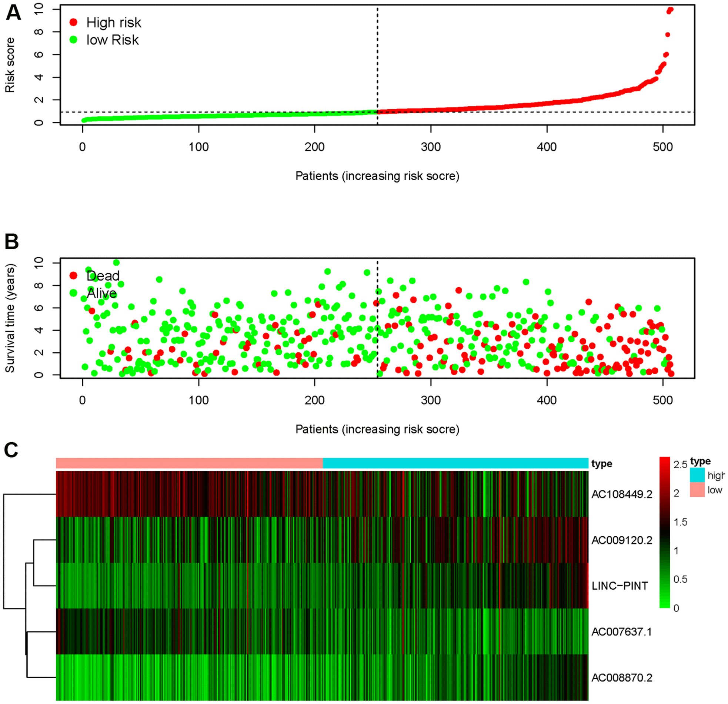Click the pink 'low' type legend swatch
The image size is (728, 704).
pos(697,490)
